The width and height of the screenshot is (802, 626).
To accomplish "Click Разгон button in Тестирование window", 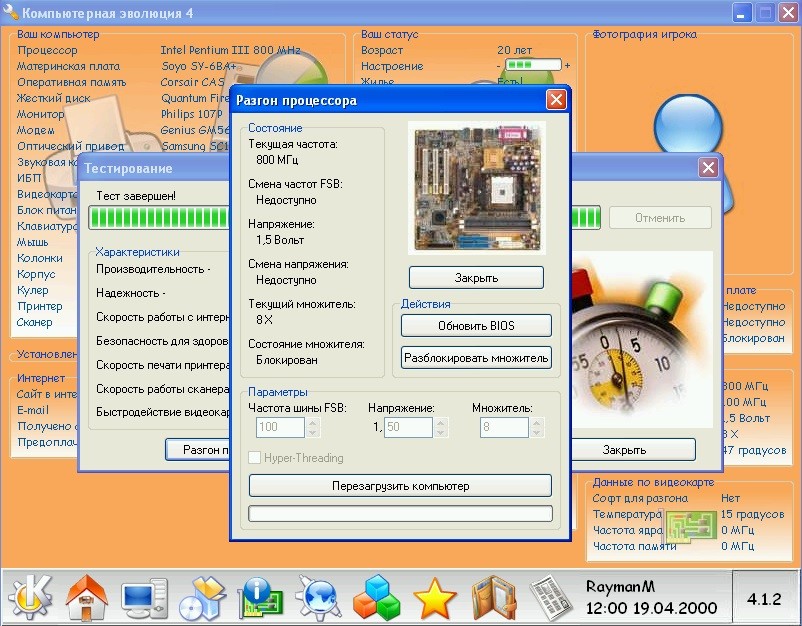I will coord(197,450).
